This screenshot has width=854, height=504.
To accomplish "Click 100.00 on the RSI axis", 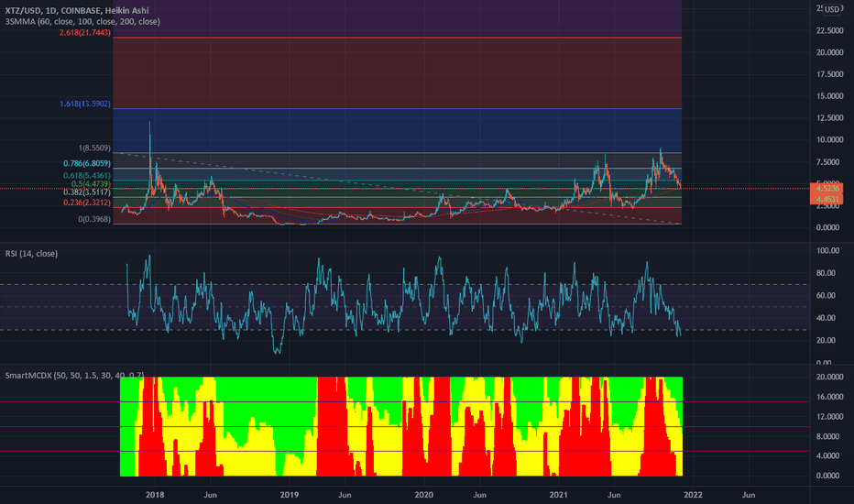I will click(827, 251).
